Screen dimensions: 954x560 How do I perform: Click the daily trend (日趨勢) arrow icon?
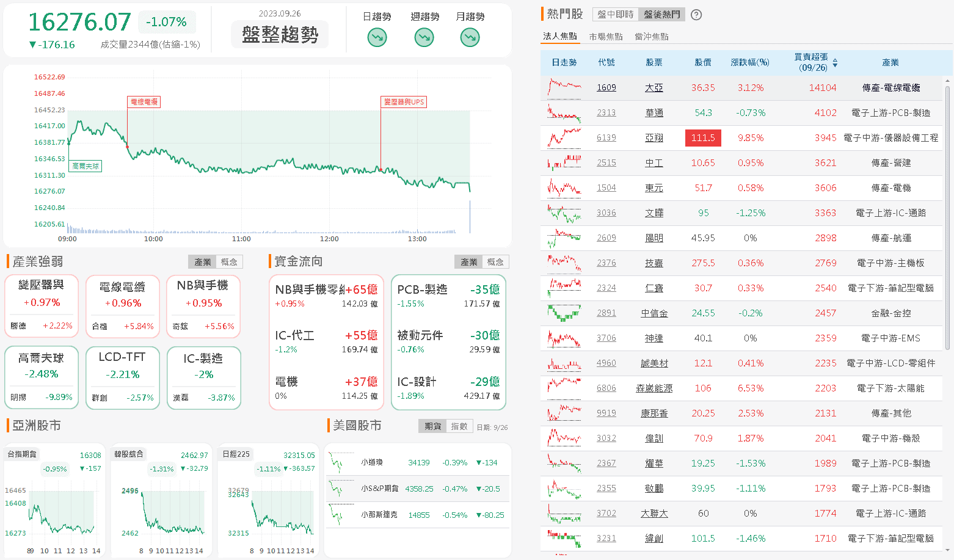(377, 38)
